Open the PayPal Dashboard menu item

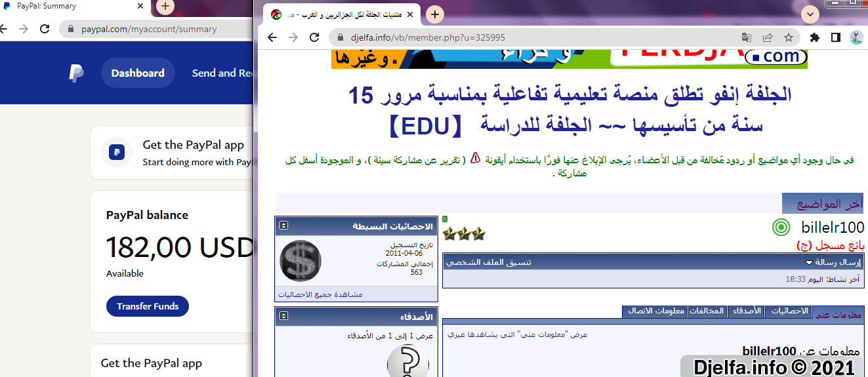click(138, 73)
